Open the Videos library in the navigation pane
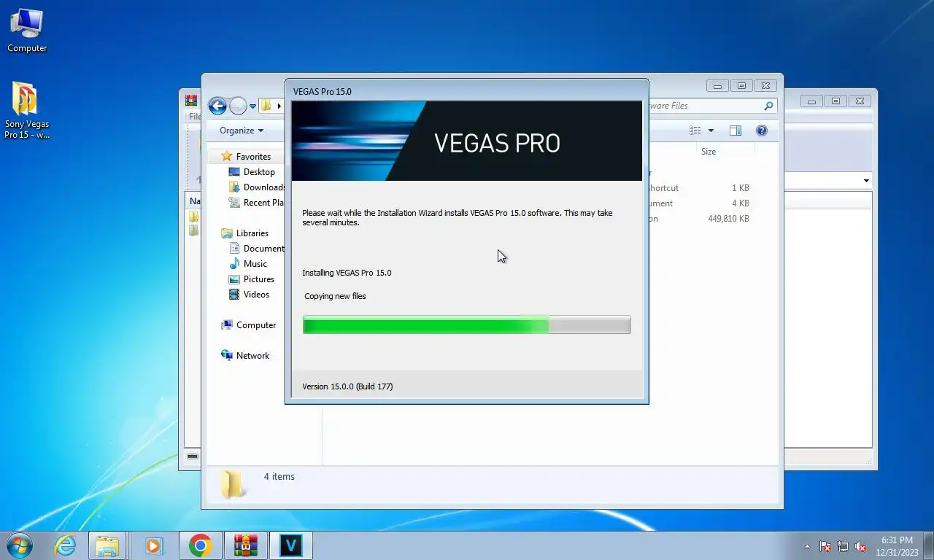Screen dimensions: 934x560 point(256,295)
